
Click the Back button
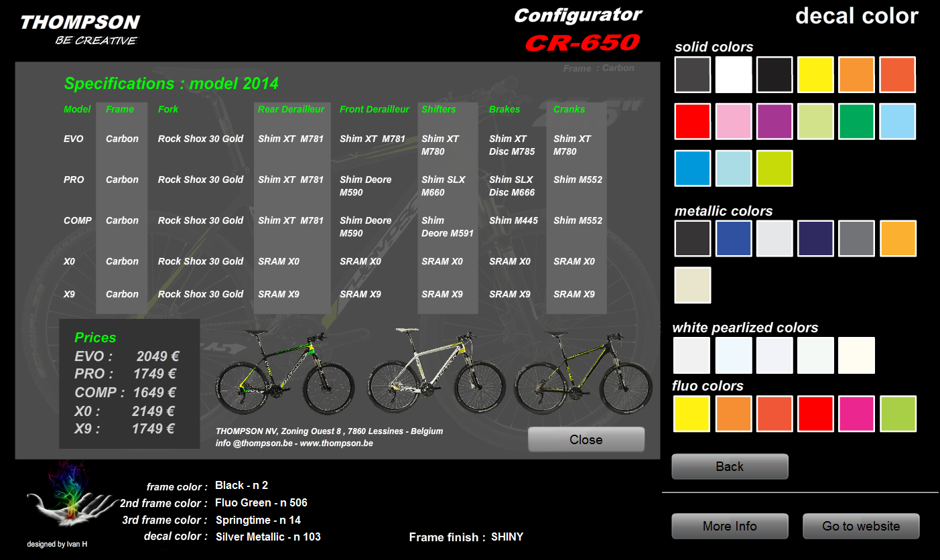(x=730, y=466)
